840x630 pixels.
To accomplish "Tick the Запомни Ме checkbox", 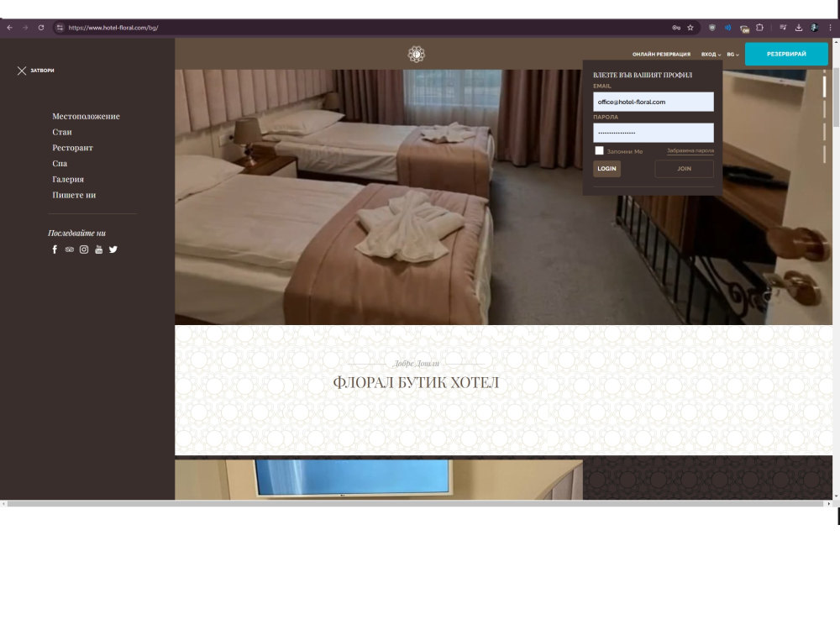I will pos(600,151).
